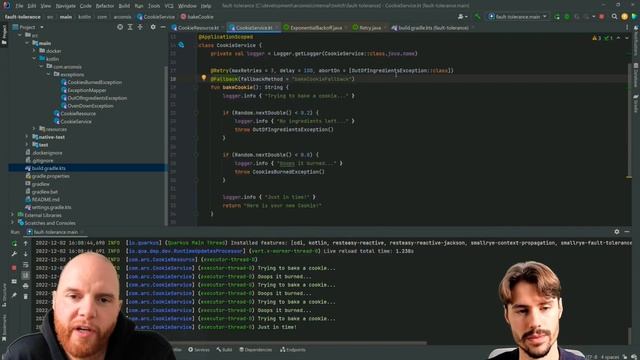This screenshot has width=640, height=360.
Task: Select OutOfIngredientsException in tree
Action: click(x=93, y=98)
